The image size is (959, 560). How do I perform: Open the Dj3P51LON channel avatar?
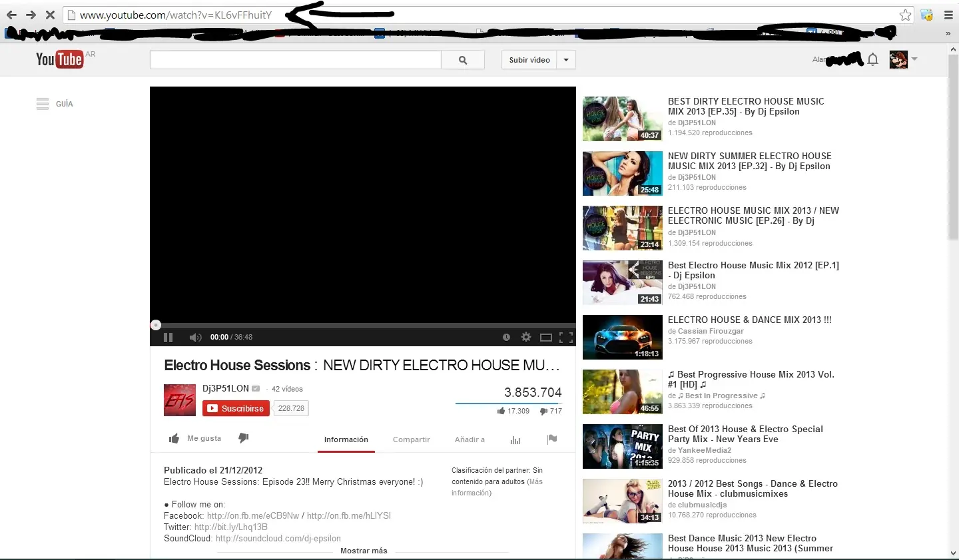180,400
